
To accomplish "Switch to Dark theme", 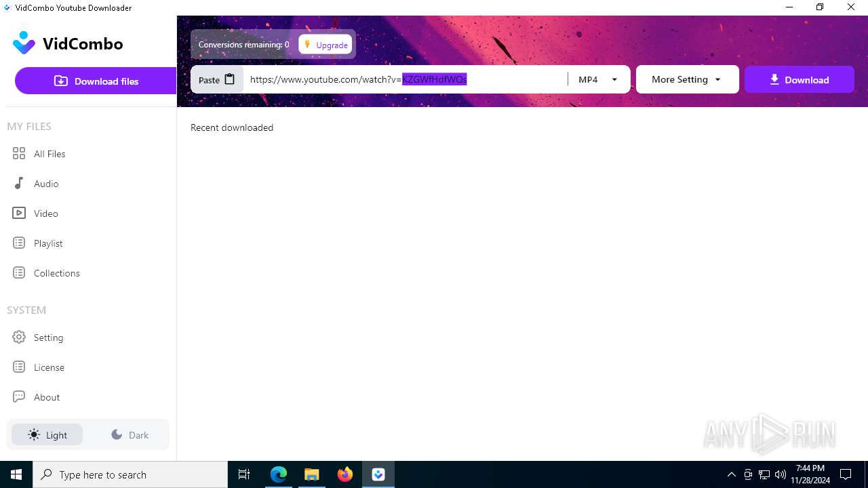I will click(130, 434).
